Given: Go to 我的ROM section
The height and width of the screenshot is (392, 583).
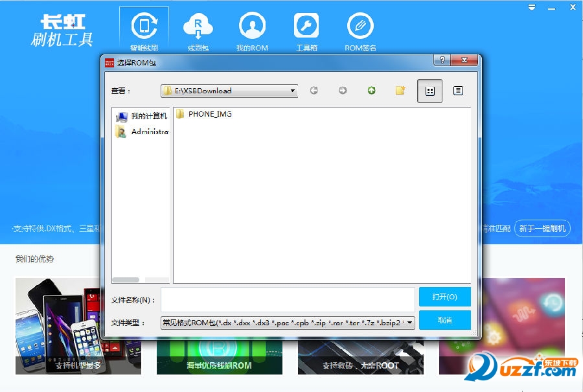Looking at the screenshot, I should [x=252, y=30].
